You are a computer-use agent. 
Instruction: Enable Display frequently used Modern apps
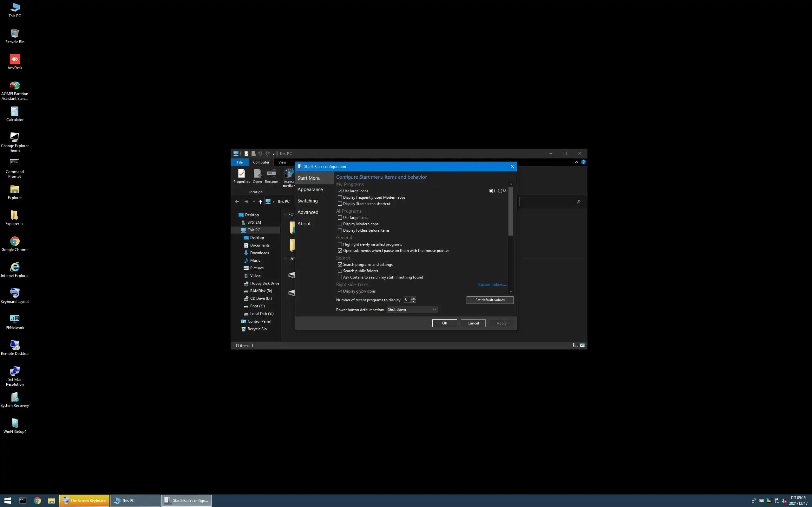click(340, 197)
